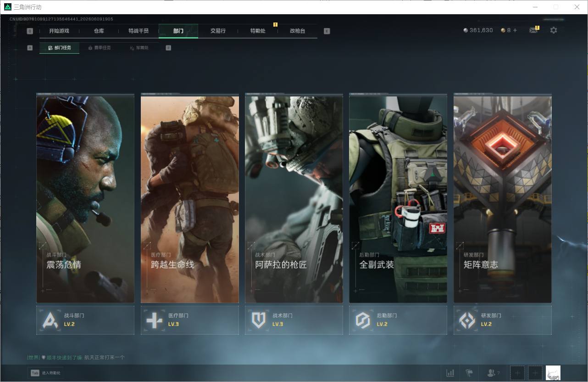The width and height of the screenshot is (588, 382).
Task: Click the 世界 chat message line
Action: pyautogui.click(x=76, y=357)
